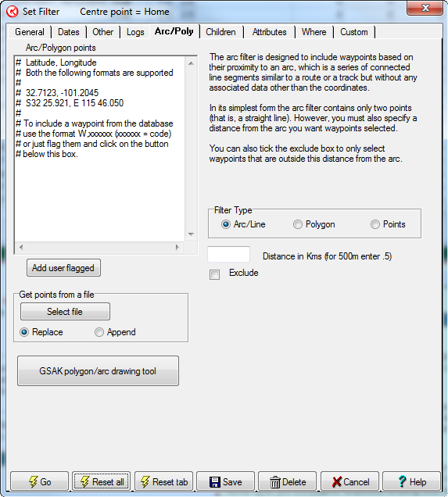Click the points list scroll-up arrow
Screen dimensions: 448x497
tap(191, 63)
